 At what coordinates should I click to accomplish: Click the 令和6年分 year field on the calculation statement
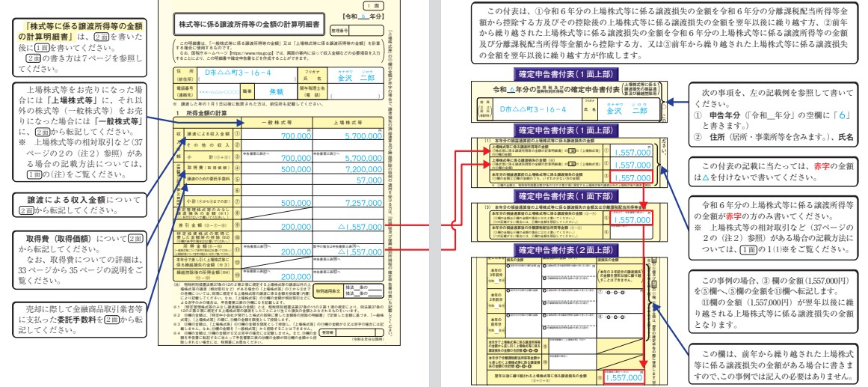tap(364, 16)
